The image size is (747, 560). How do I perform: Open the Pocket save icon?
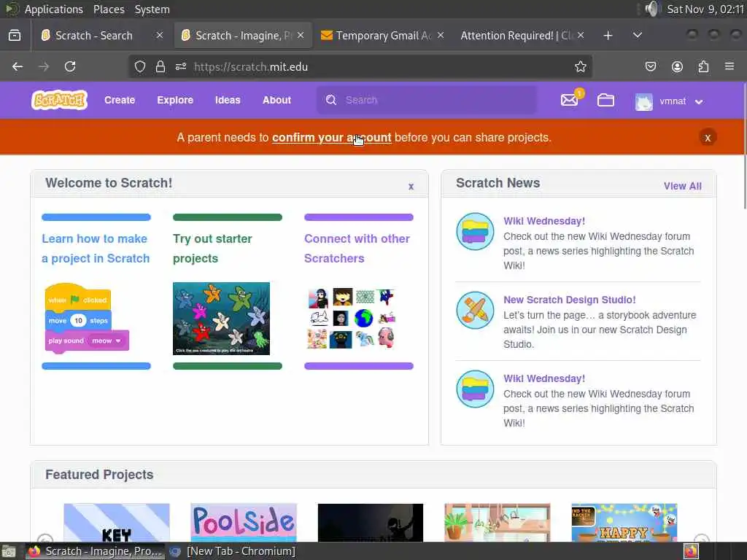tap(650, 66)
